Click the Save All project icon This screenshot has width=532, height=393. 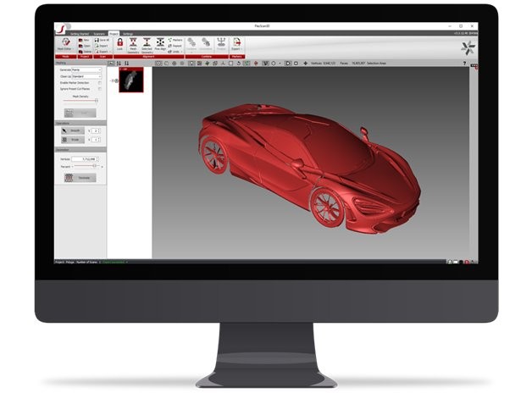click(x=100, y=39)
